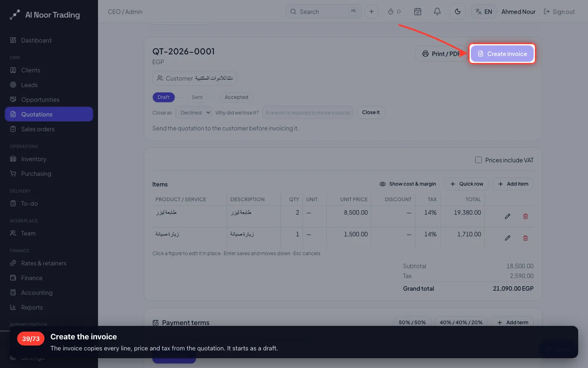Open Opportunities in the sidebar

49,99
